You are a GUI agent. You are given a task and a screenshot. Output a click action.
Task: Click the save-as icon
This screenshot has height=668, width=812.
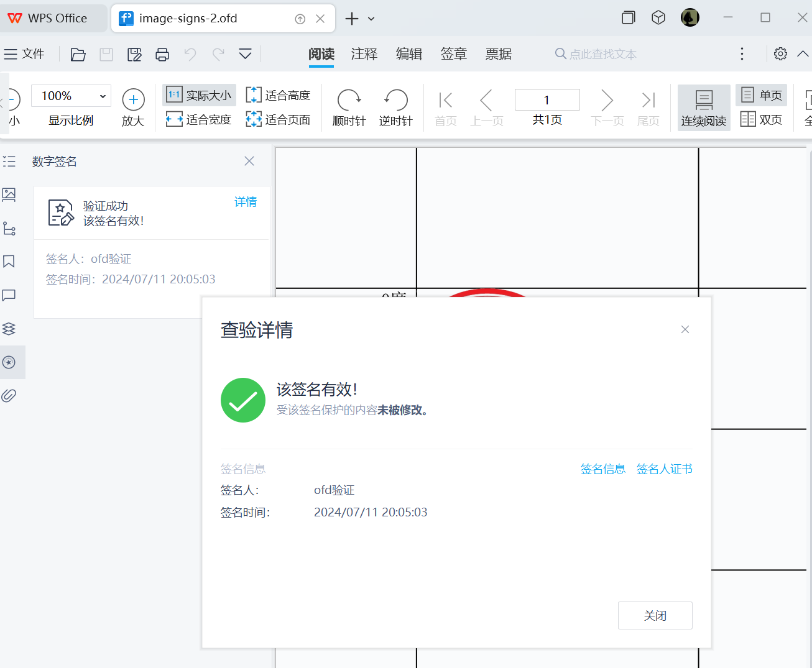coord(134,55)
